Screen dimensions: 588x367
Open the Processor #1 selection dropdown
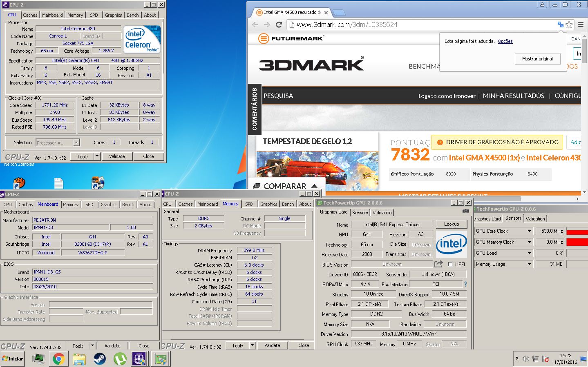(x=76, y=142)
